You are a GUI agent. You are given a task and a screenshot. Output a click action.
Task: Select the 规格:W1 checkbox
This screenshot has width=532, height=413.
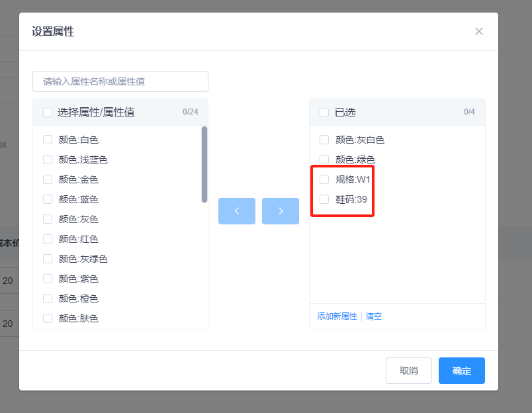click(x=324, y=179)
